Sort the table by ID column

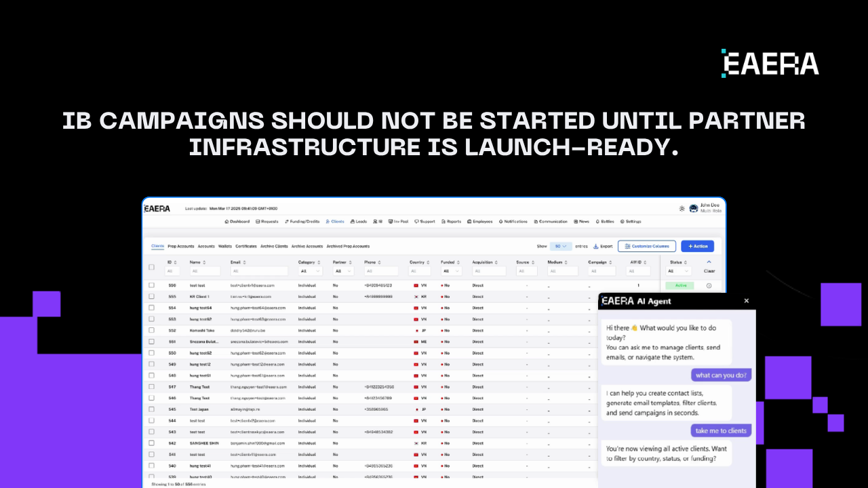tap(176, 262)
